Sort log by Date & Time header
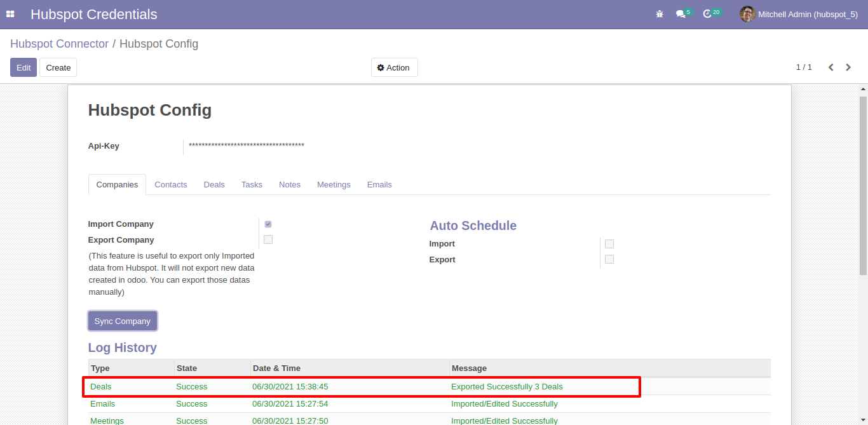 [x=349, y=368]
